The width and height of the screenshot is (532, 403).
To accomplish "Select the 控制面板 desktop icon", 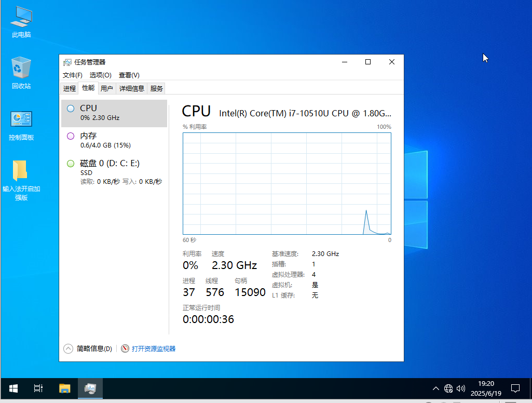I will [21, 126].
